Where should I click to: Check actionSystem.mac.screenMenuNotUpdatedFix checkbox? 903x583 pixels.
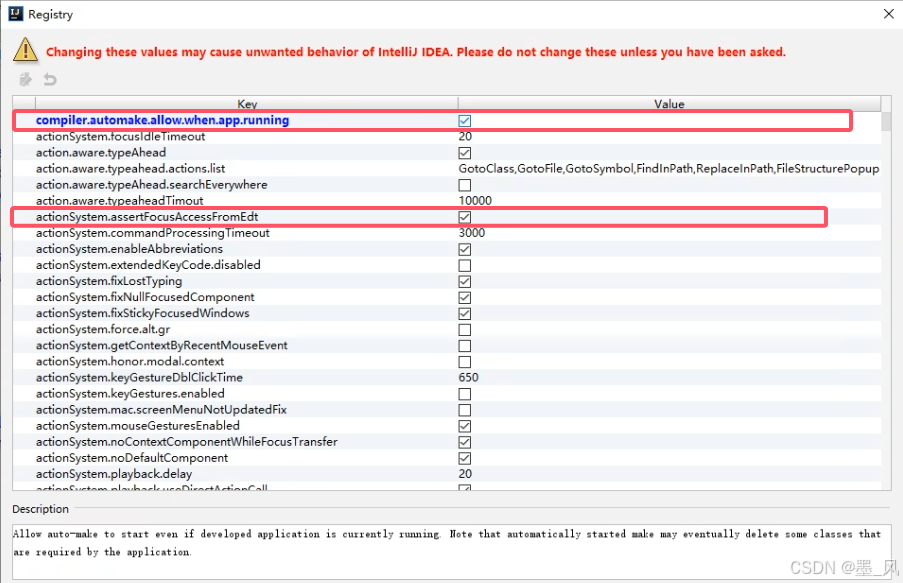(x=465, y=411)
